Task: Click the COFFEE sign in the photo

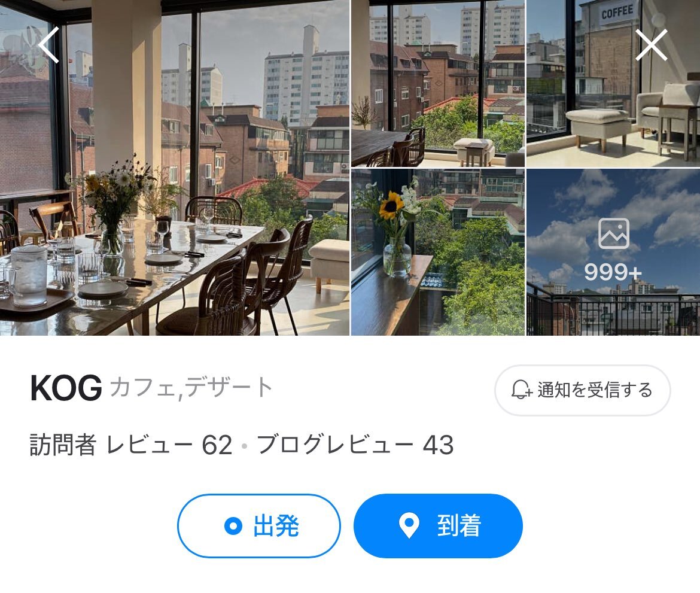Action: point(617,12)
